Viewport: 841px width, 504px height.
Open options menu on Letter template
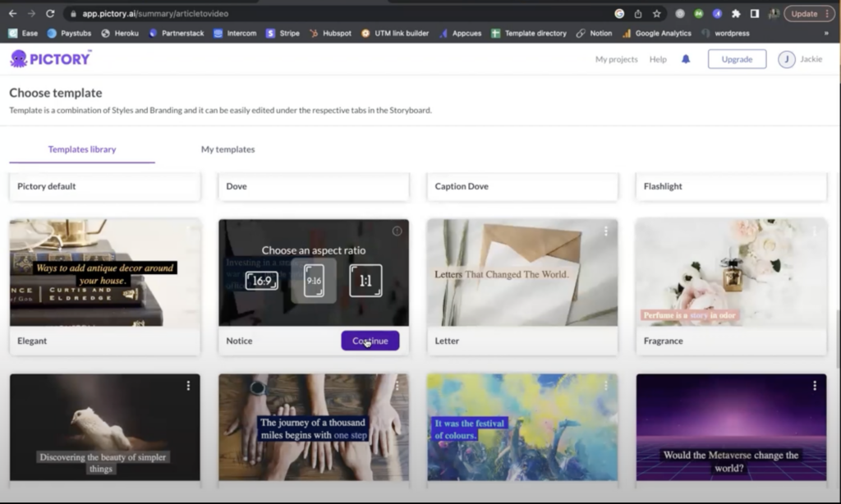[605, 231]
